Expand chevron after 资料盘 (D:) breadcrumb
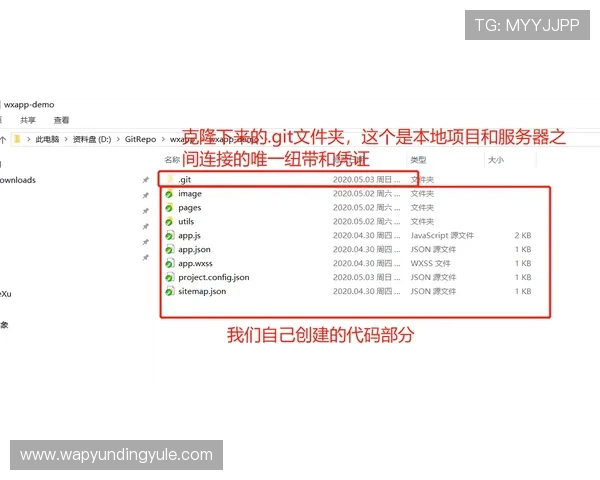600x480 pixels. (x=118, y=139)
